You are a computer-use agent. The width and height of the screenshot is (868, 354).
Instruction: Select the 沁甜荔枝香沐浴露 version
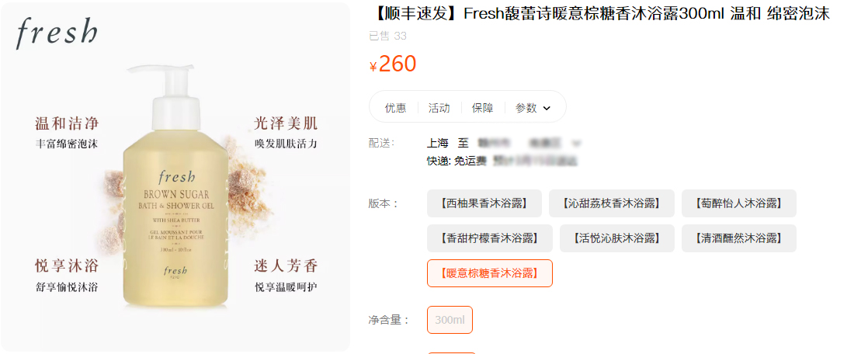pyautogui.click(x=612, y=203)
